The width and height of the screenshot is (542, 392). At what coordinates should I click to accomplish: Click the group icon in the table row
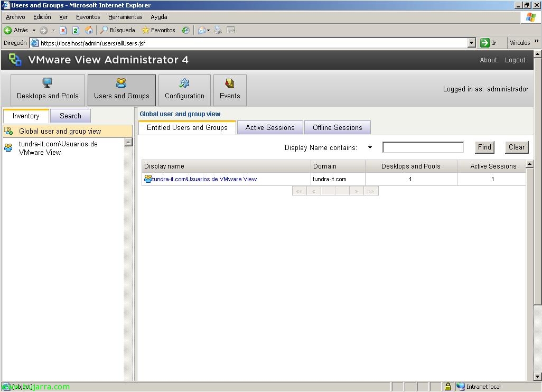[147, 179]
